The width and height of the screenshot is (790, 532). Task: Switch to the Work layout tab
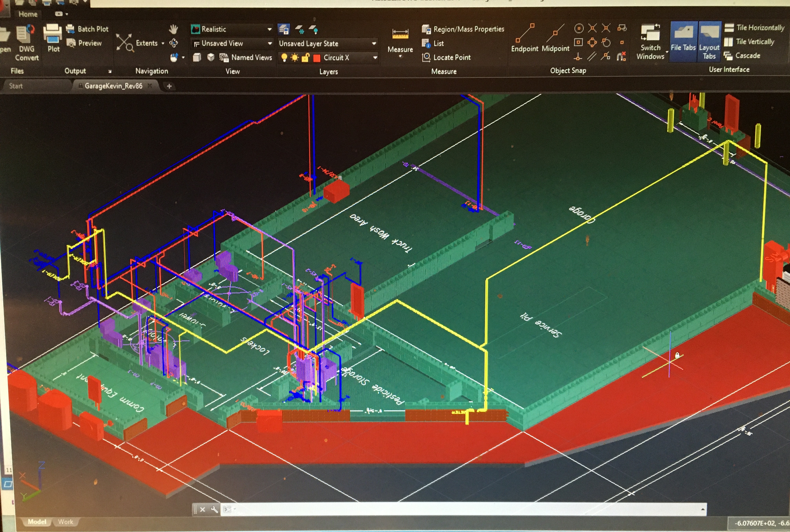coord(65,521)
